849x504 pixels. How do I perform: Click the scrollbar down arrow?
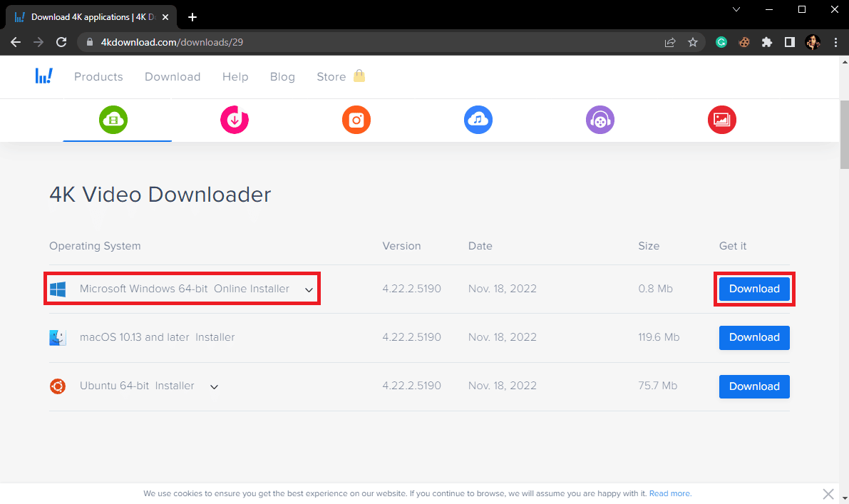coord(844,498)
